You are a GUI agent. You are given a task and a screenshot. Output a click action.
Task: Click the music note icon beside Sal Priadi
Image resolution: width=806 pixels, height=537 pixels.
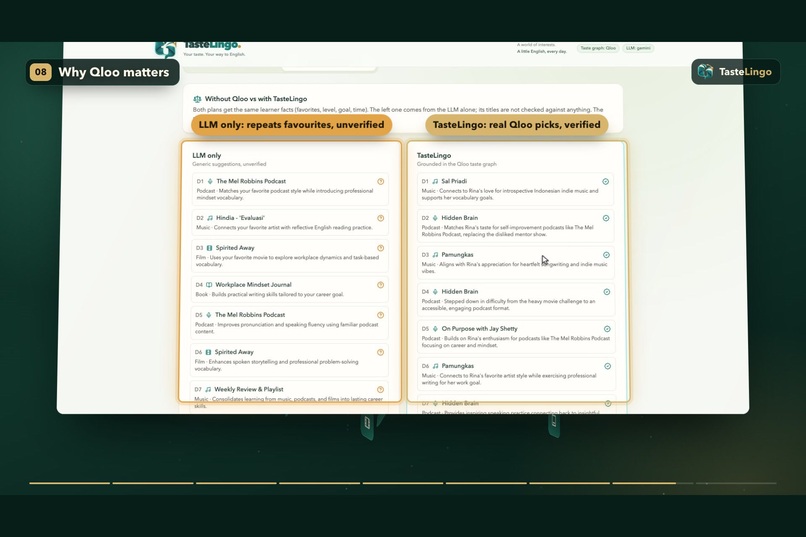click(435, 181)
